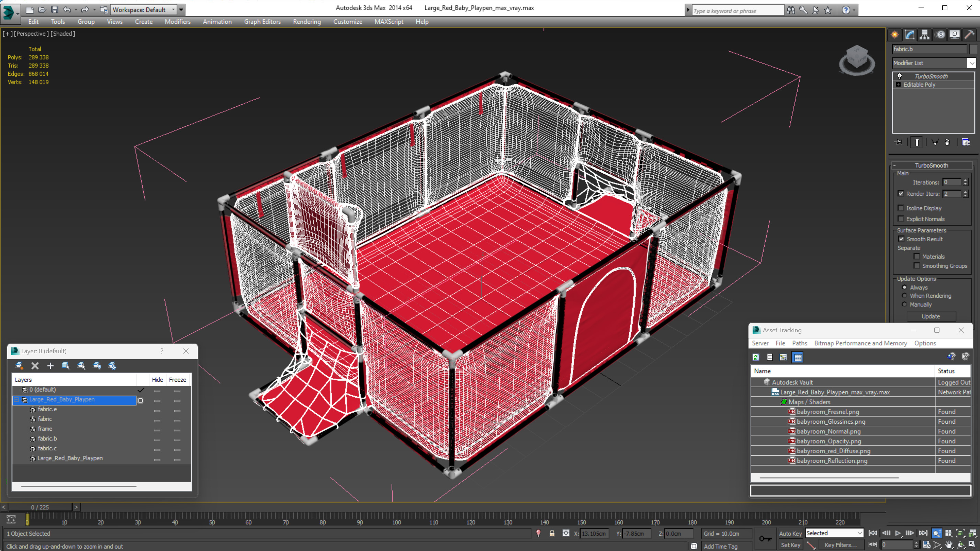The width and height of the screenshot is (980, 551).
Task: Click the Shaded viewport label
Action: coord(63,33)
